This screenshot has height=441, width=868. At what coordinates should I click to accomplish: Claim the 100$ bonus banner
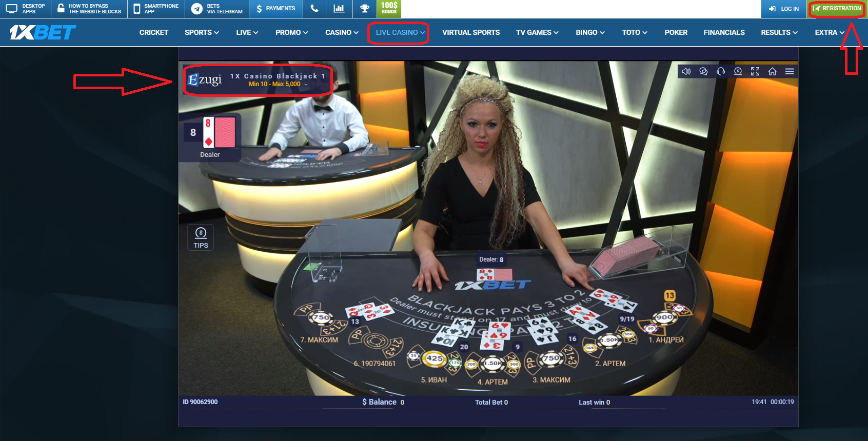point(389,8)
